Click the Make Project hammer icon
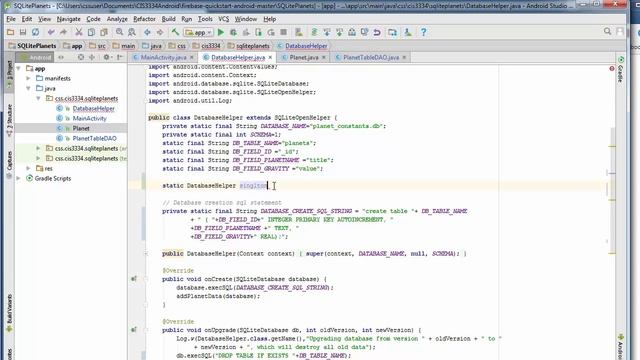 coord(175,32)
